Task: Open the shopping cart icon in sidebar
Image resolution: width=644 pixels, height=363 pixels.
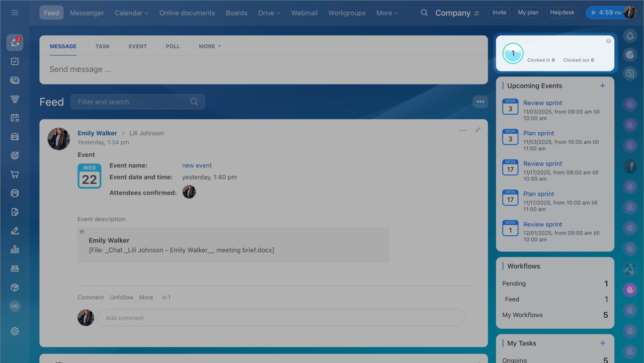Action: pos(15,174)
